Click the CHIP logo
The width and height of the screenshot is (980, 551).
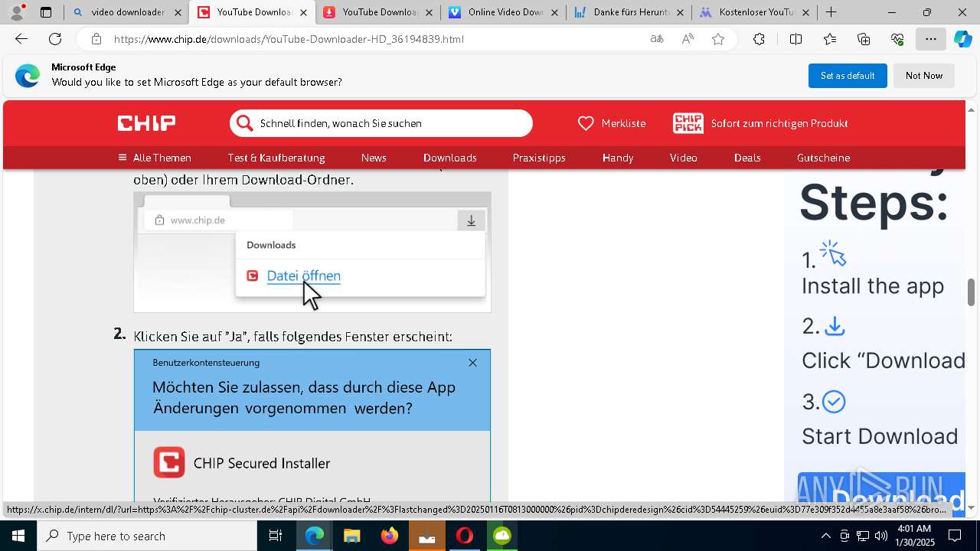[146, 123]
